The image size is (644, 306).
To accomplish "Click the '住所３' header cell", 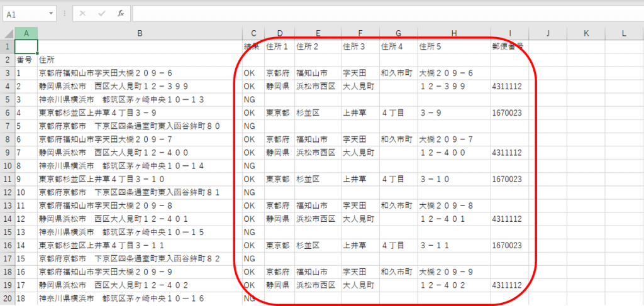I will (360, 46).
